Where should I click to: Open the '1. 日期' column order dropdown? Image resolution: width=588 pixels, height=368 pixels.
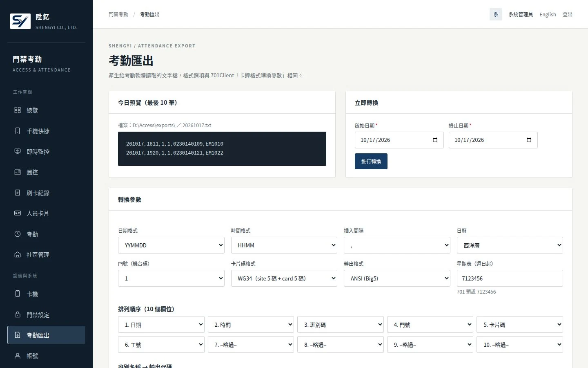coord(161,325)
